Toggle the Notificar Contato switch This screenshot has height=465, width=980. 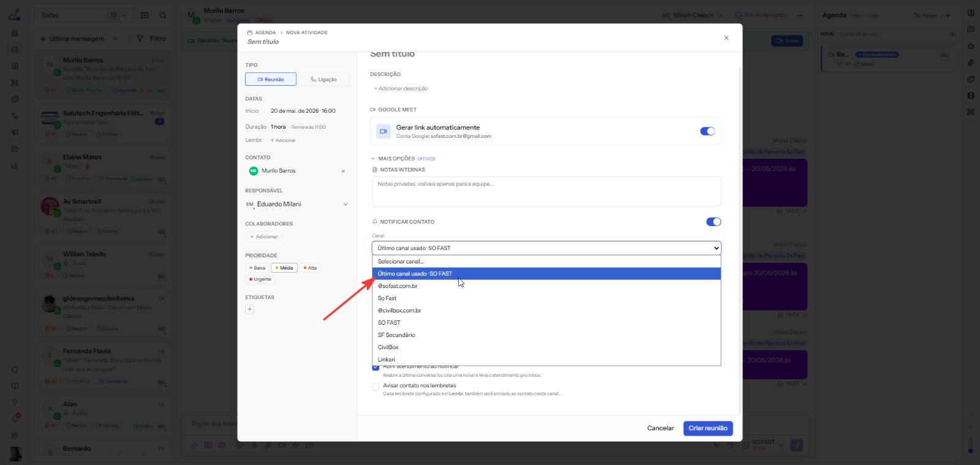tap(714, 222)
